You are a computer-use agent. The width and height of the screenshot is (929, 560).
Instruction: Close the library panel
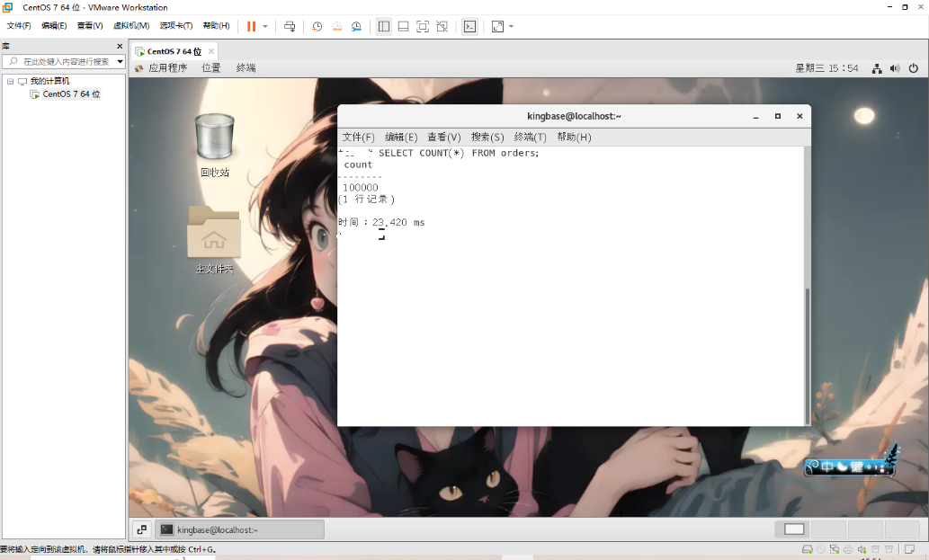point(120,46)
